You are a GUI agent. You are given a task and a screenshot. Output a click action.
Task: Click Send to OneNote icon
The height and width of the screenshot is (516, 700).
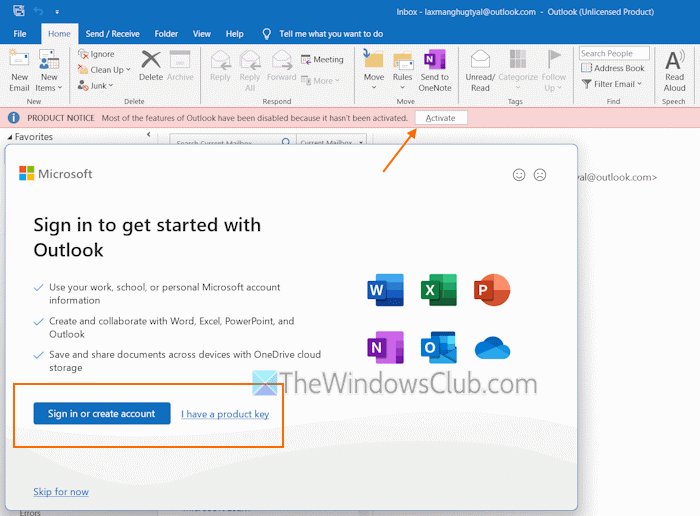tap(434, 60)
